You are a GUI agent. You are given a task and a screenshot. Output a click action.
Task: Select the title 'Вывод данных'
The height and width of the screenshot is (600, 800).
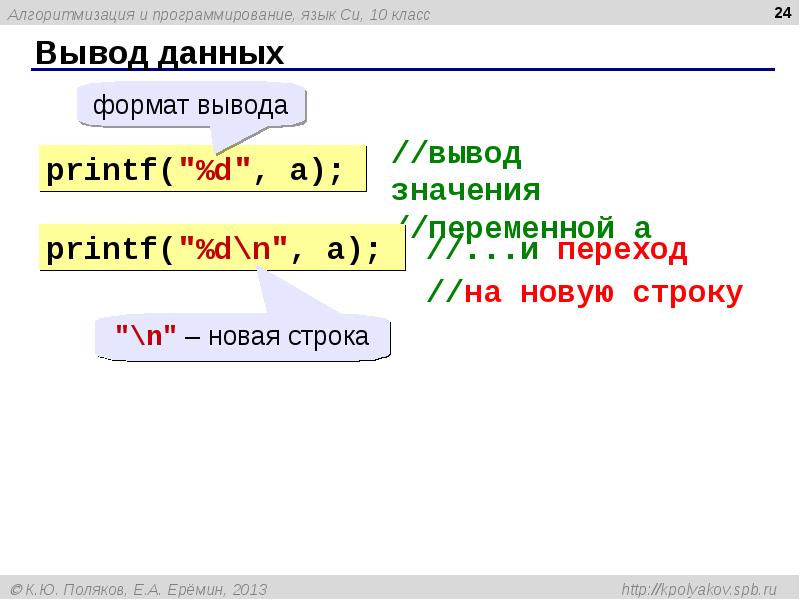click(x=160, y=53)
